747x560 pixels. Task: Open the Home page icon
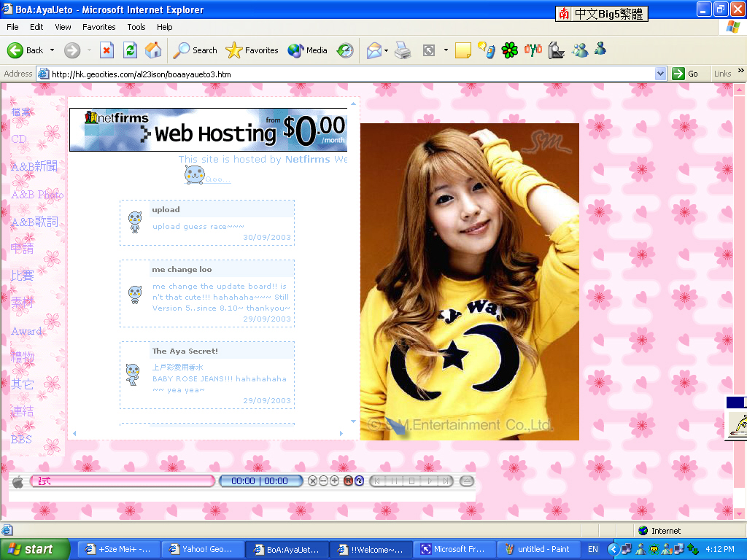coord(153,50)
